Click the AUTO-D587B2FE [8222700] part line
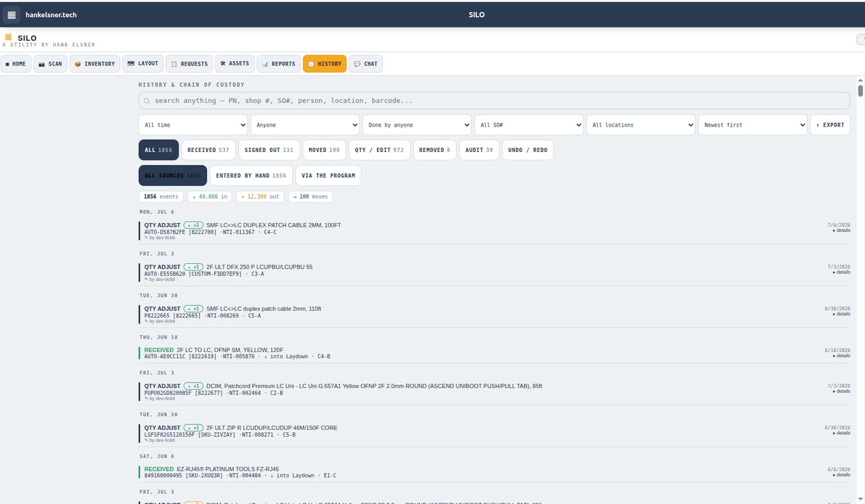Image resolution: width=865 pixels, height=504 pixels. (211, 232)
